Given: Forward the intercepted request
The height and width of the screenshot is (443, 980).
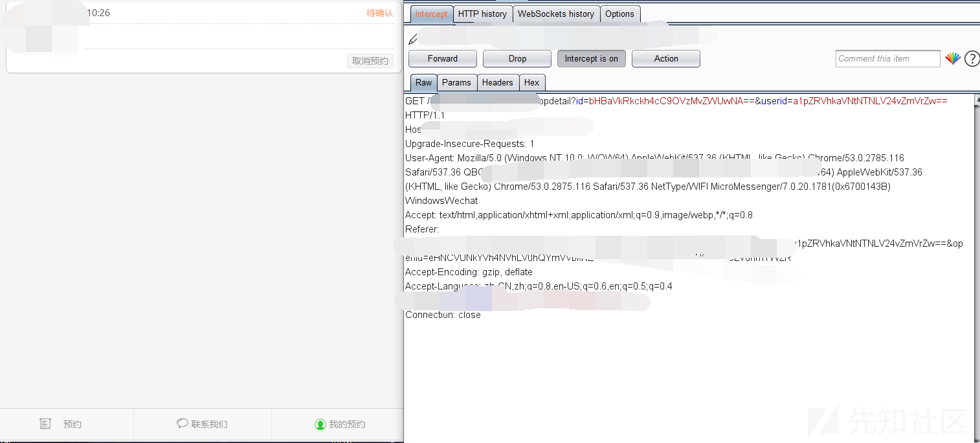Looking at the screenshot, I should (443, 59).
